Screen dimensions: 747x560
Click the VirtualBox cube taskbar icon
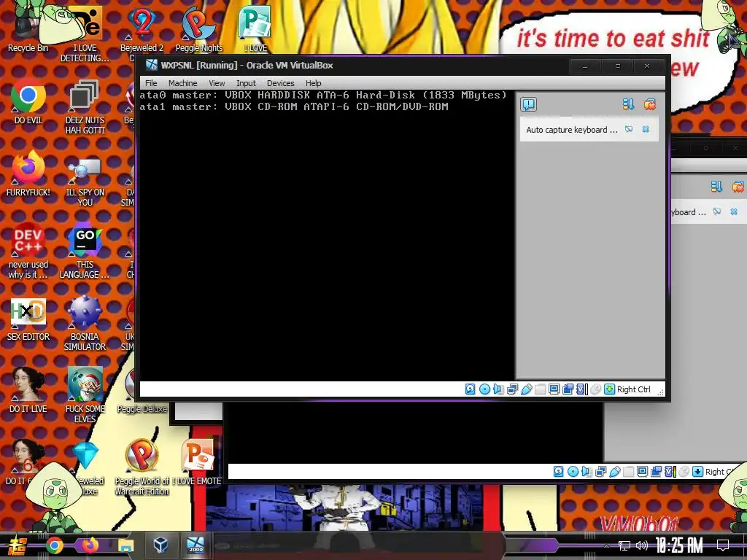tap(160, 545)
